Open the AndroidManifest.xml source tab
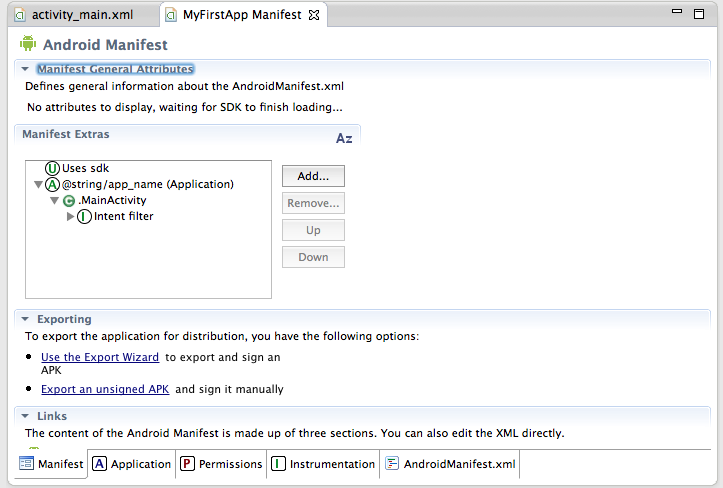 (x=450, y=464)
